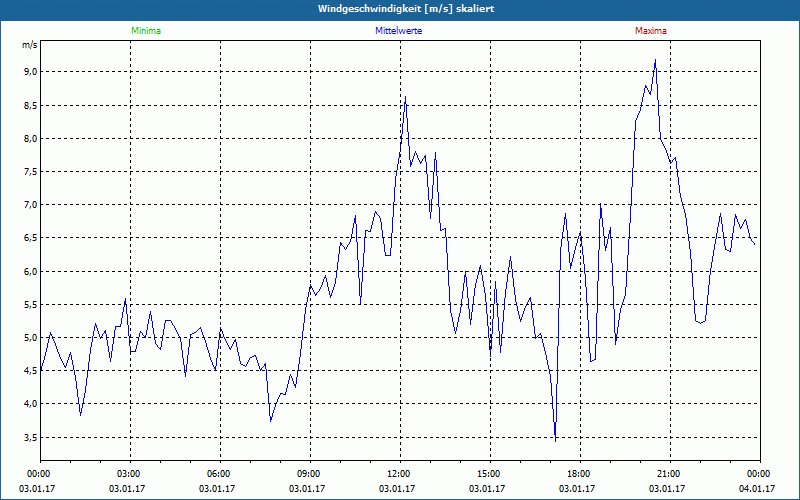The image size is (800, 500).
Task: Click the 21:00 time axis label
Action: click(670, 474)
